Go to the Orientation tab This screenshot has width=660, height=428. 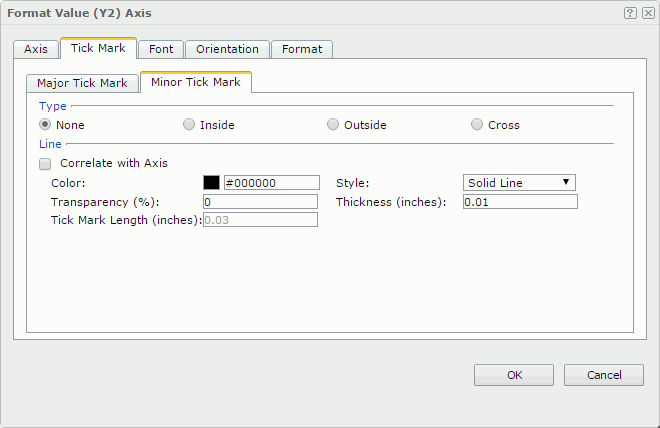(227, 49)
